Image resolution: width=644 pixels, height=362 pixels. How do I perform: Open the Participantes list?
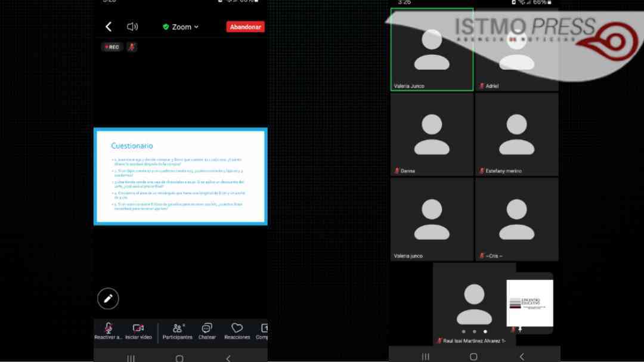(x=178, y=331)
